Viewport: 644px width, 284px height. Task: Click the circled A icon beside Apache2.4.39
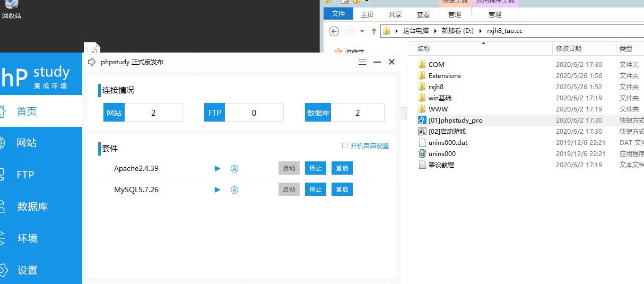pos(234,169)
